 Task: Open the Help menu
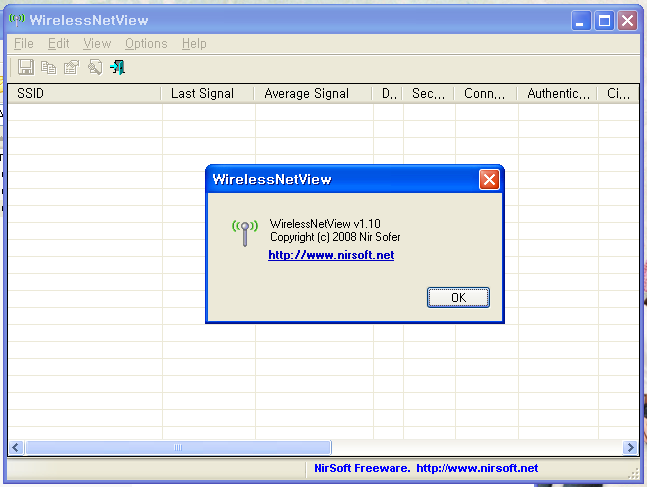tap(194, 43)
